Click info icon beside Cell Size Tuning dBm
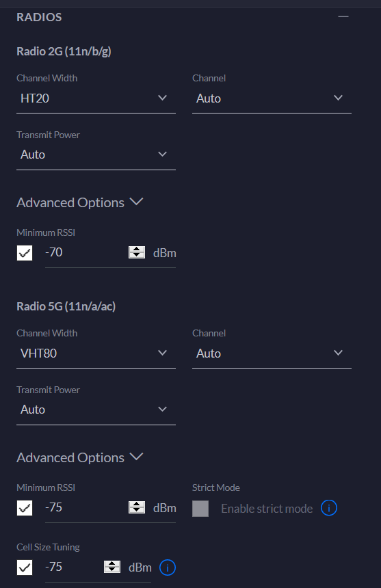The width and height of the screenshot is (381, 588). 168,567
